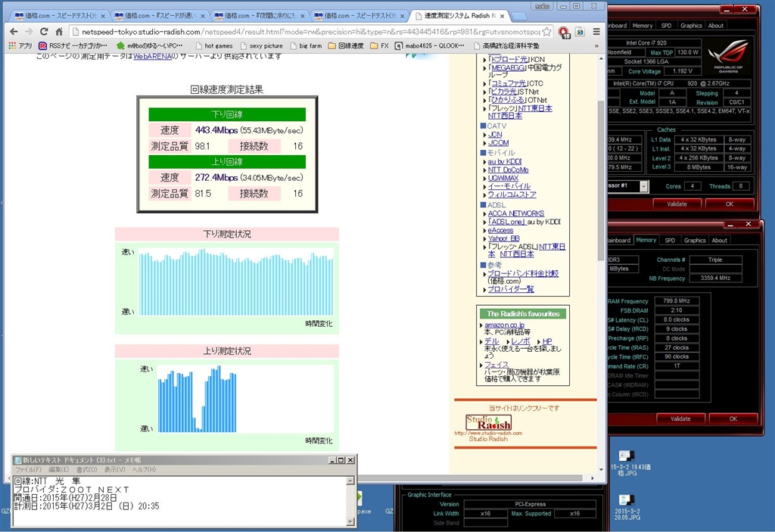Open the WebARENA link
This screenshot has height=532, width=775.
152,56
